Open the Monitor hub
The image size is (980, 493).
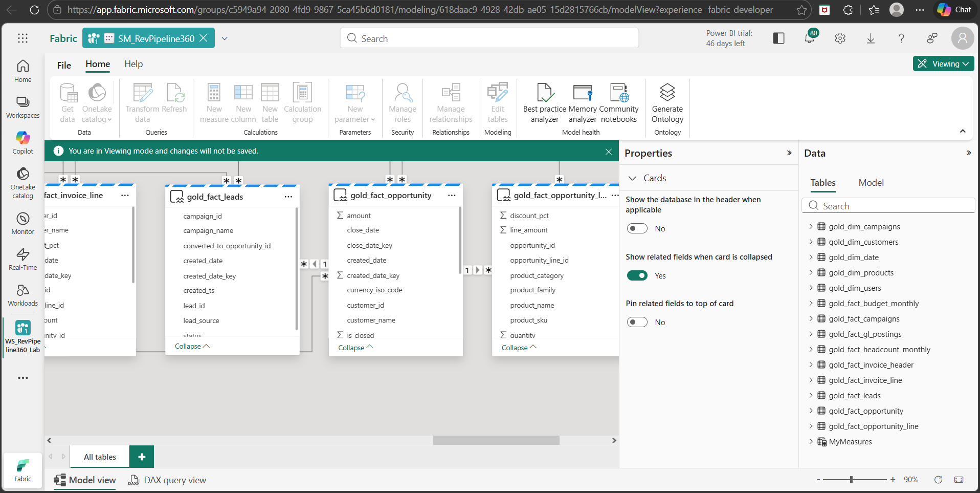(23, 223)
